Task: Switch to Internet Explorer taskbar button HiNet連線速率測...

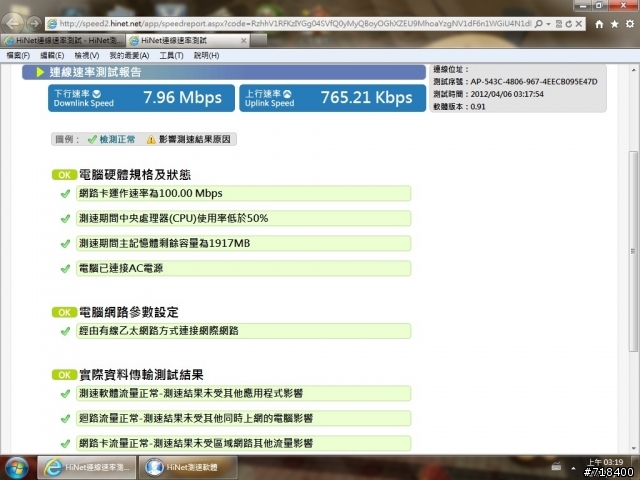Action: (87, 467)
